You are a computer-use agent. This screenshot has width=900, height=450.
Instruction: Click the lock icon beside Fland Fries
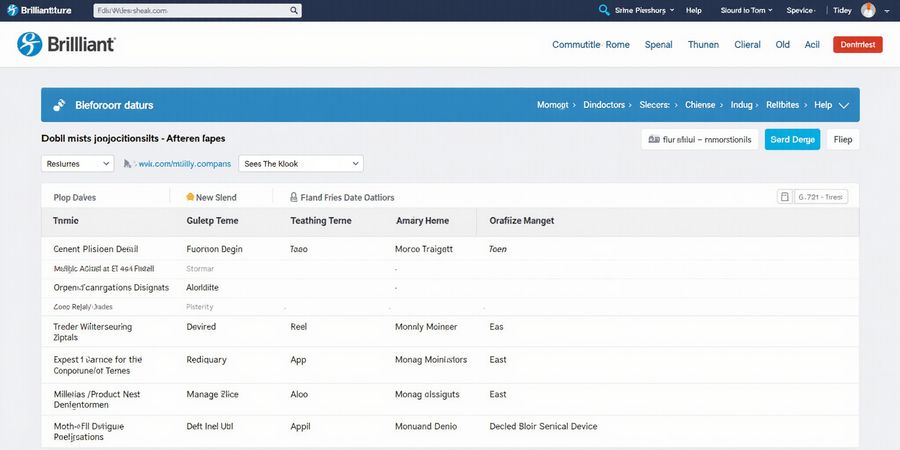[294, 197]
